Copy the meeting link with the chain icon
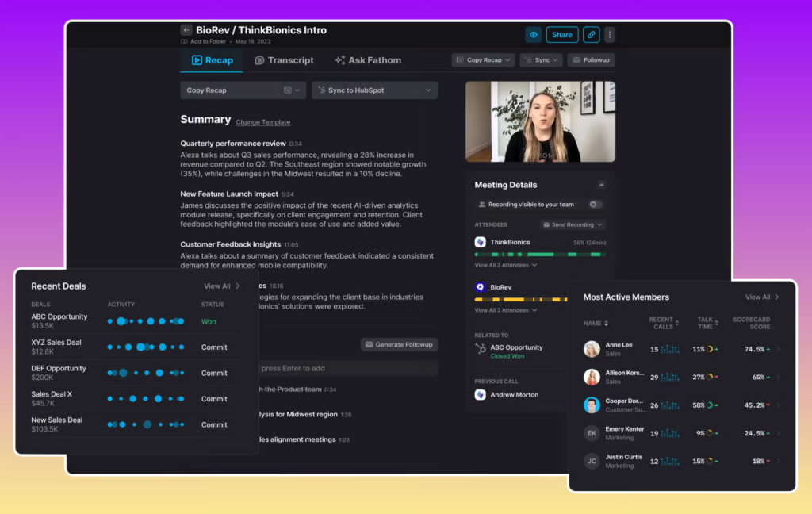 pyautogui.click(x=591, y=35)
